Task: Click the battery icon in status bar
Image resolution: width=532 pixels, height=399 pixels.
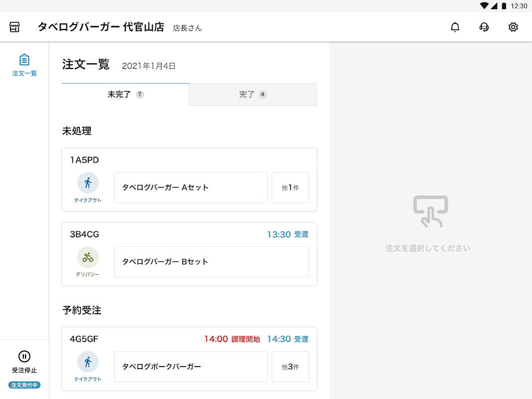Action: pos(504,6)
